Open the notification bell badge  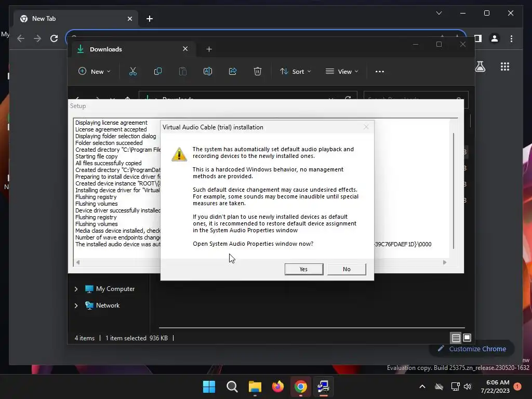coord(517,387)
